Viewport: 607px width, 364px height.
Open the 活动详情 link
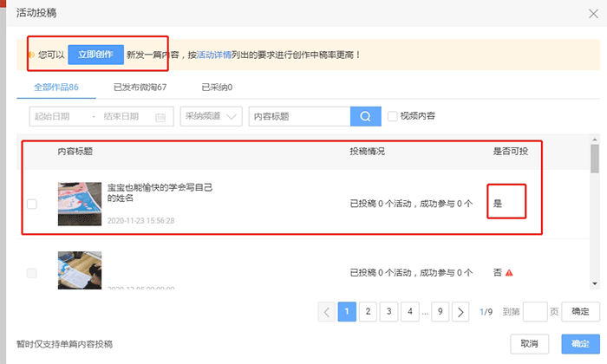click(213, 55)
